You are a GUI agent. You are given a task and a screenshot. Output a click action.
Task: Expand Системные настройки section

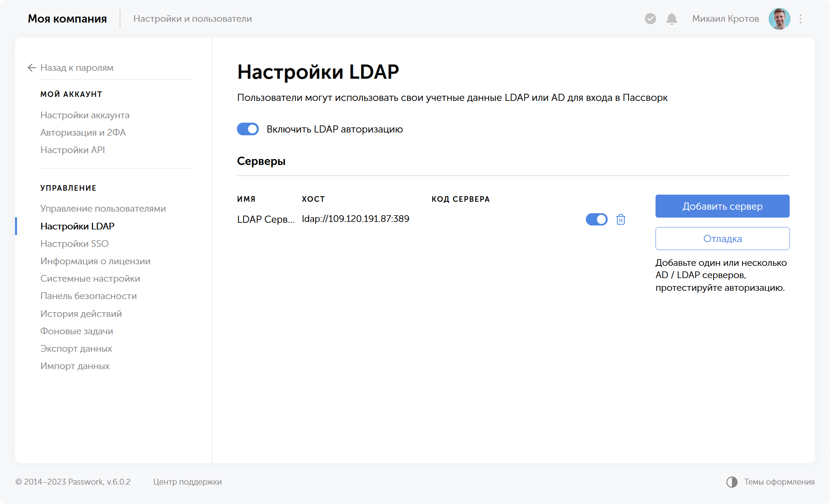pos(90,278)
